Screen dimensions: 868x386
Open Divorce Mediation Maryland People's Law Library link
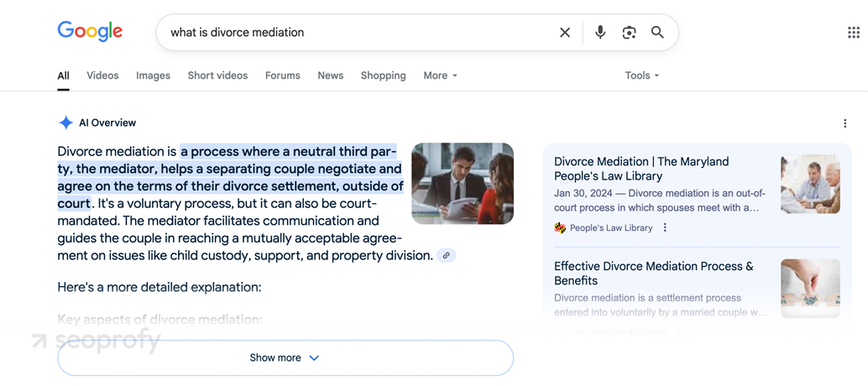point(641,169)
